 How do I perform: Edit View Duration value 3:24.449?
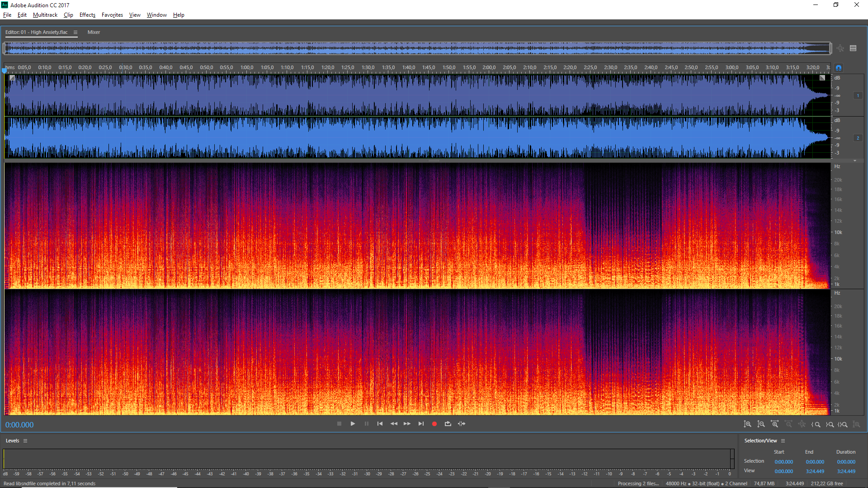pyautogui.click(x=846, y=471)
